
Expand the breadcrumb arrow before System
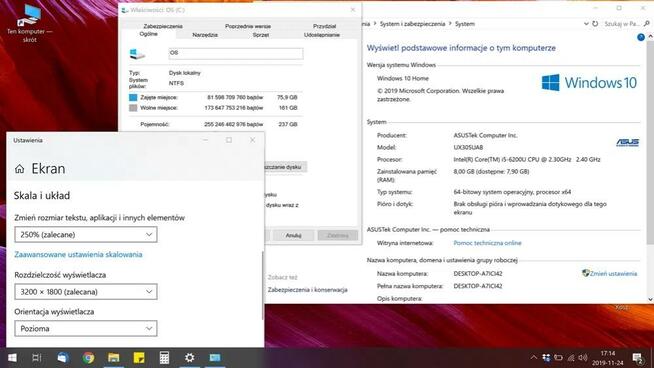[x=450, y=24]
